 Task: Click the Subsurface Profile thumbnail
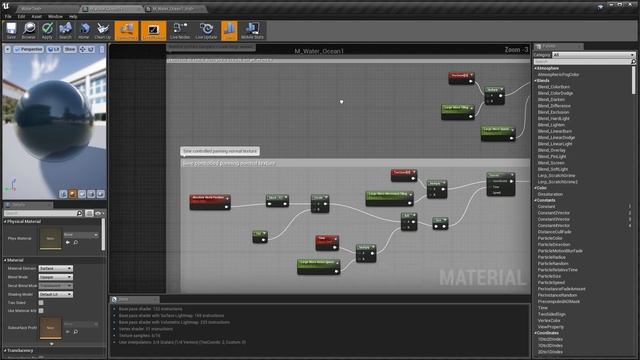(x=50, y=328)
